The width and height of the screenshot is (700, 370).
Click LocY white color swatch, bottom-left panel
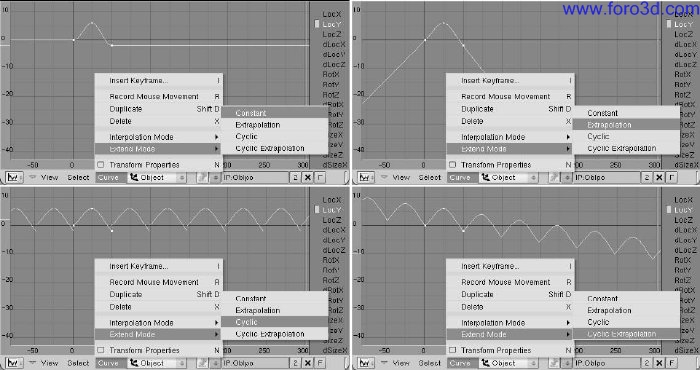[317, 210]
